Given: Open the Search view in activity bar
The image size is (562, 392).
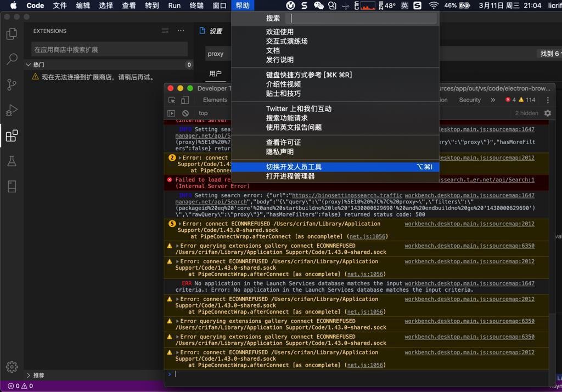Looking at the screenshot, I should point(12,59).
